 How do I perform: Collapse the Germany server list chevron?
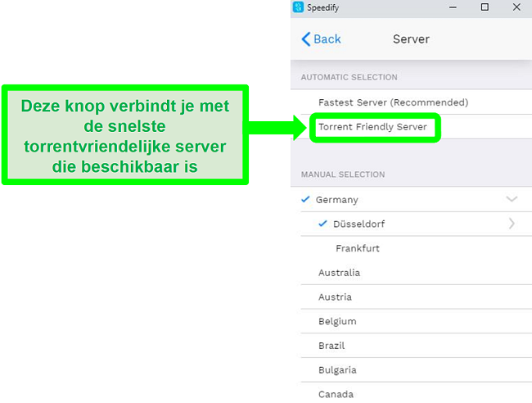click(x=512, y=199)
